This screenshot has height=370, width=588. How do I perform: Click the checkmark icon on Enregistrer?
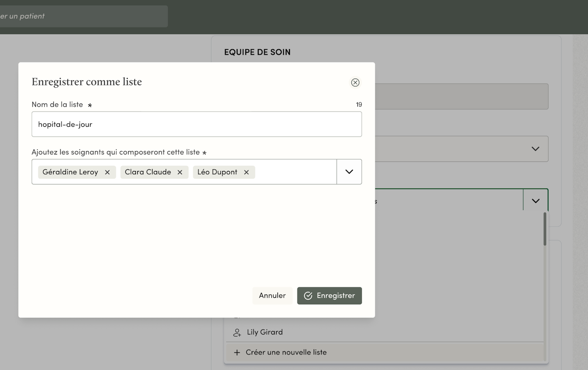coord(308,296)
